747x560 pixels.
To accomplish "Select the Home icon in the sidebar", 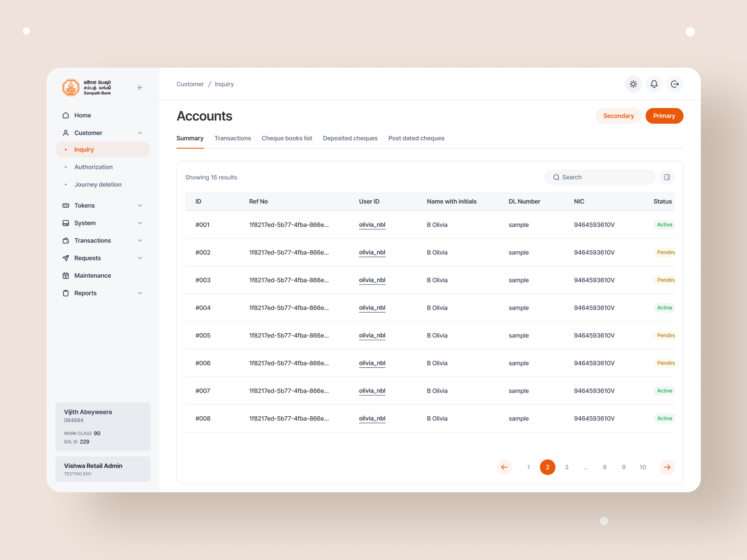I will pyautogui.click(x=65, y=115).
